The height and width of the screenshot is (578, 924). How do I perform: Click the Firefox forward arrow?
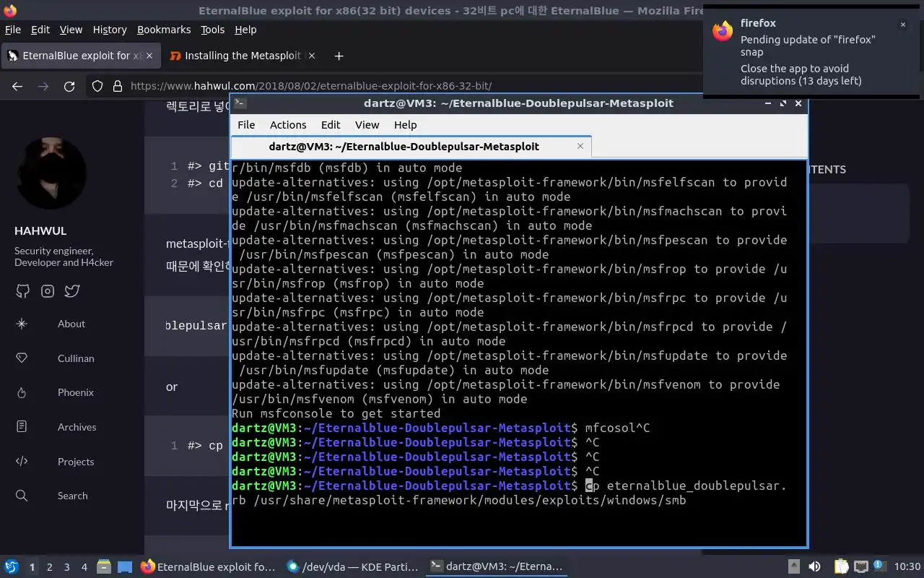coord(43,87)
